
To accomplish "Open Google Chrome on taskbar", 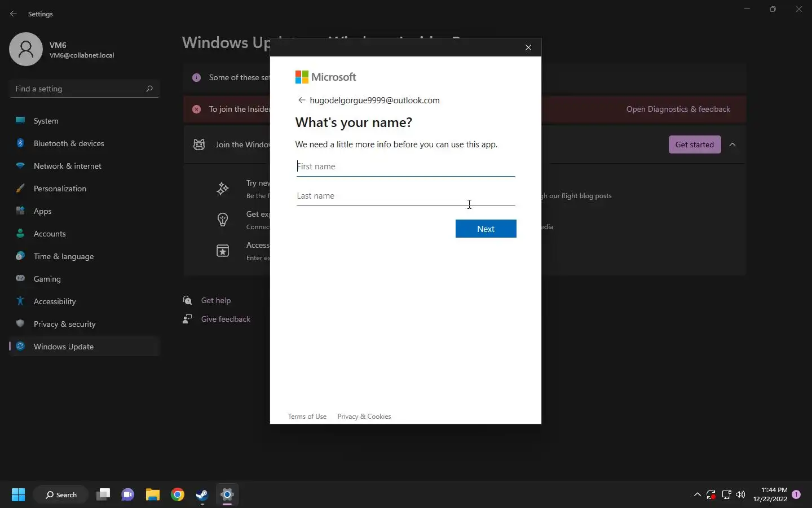I will pos(178,495).
